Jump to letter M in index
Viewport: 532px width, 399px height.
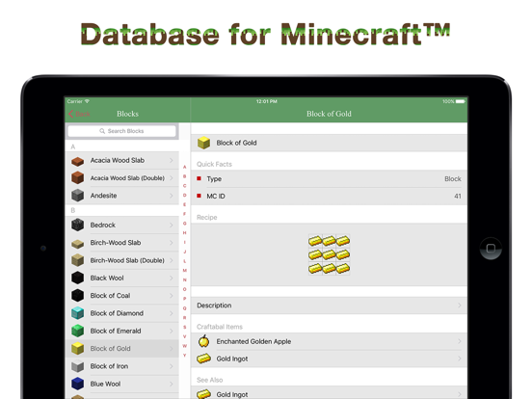coord(185,271)
